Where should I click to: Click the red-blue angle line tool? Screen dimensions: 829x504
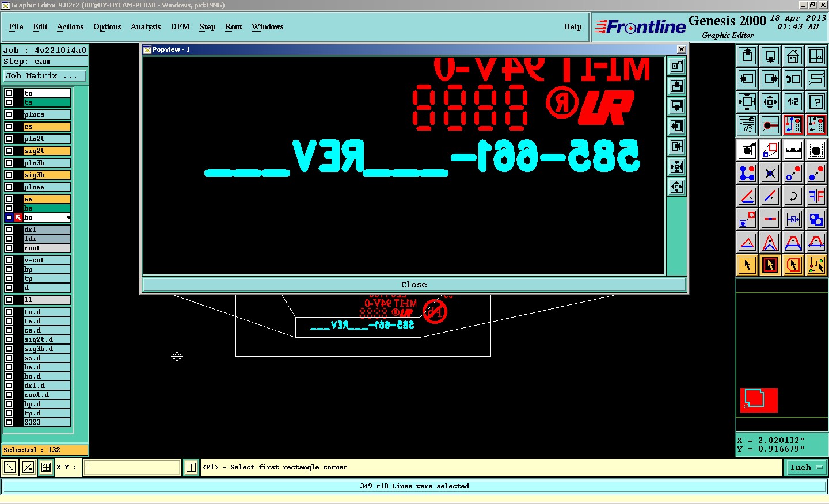(747, 196)
